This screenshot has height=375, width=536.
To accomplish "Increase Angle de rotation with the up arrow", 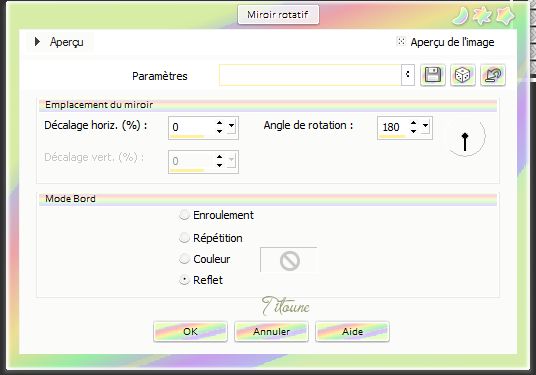I will [x=414, y=123].
